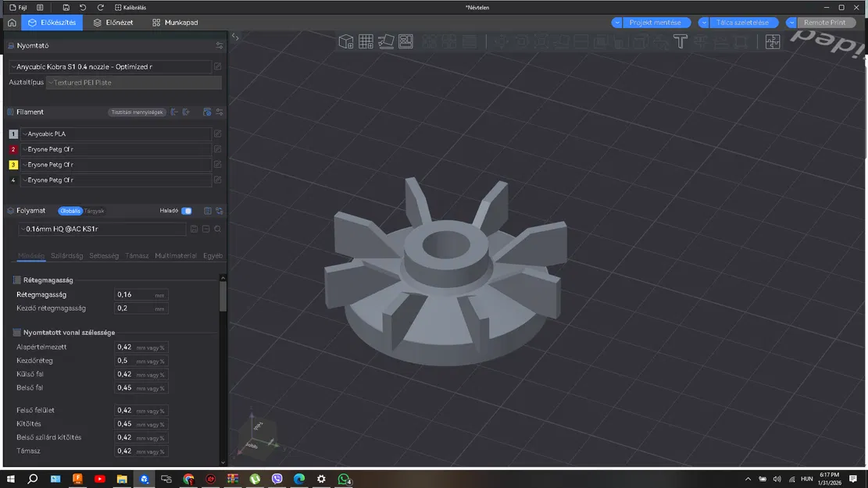Click filament 2 red color swatch
This screenshot has width=868, height=488.
point(13,149)
